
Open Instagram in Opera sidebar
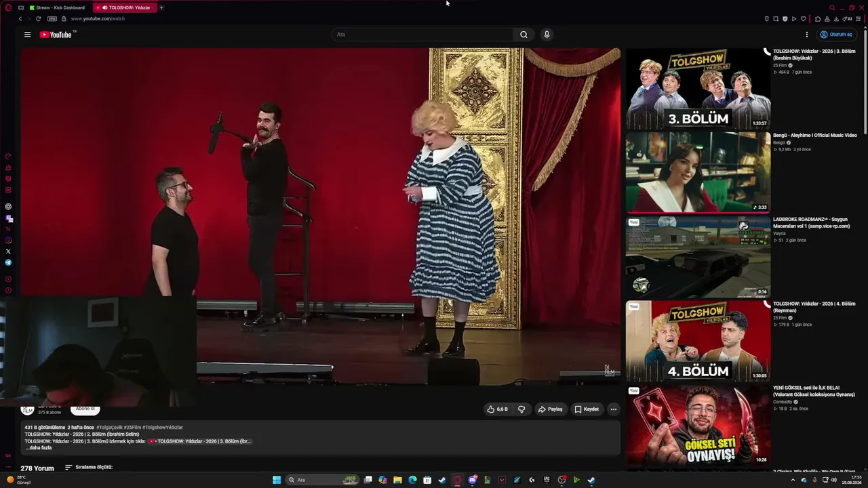pos(8,241)
